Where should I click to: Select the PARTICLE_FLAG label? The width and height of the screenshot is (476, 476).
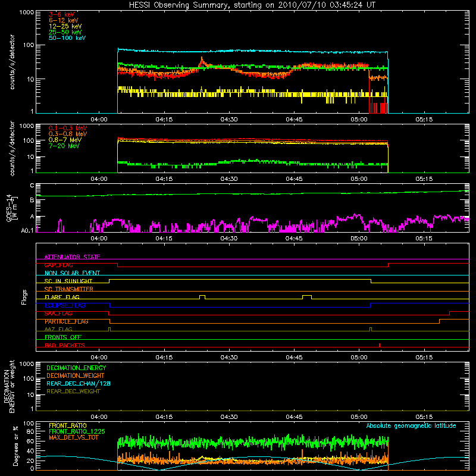(x=67, y=321)
